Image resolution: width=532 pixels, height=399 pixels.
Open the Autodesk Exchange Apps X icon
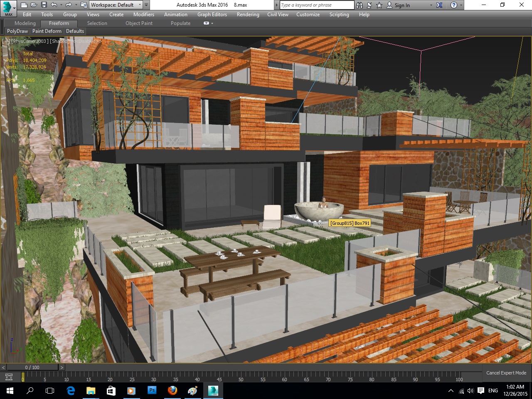(x=440, y=5)
